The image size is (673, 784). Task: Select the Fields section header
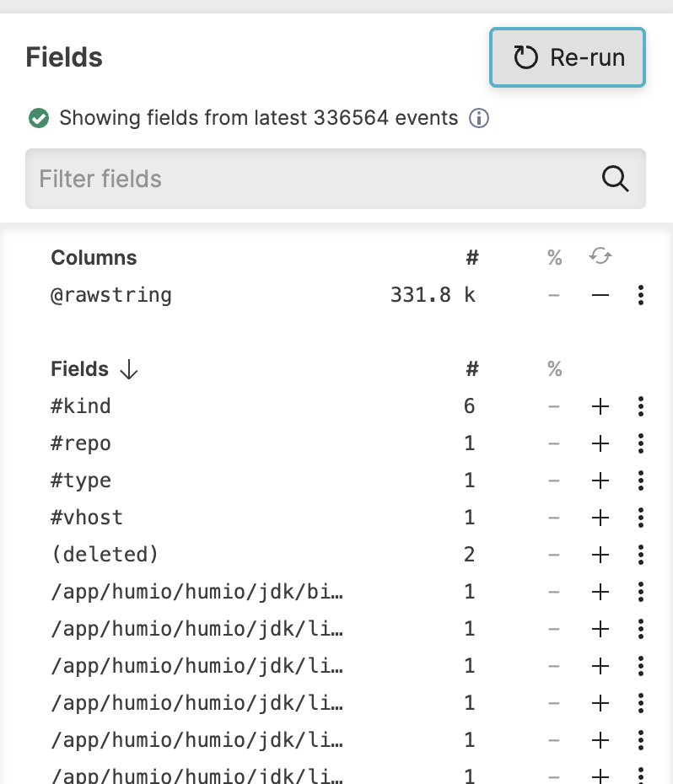[x=79, y=368]
